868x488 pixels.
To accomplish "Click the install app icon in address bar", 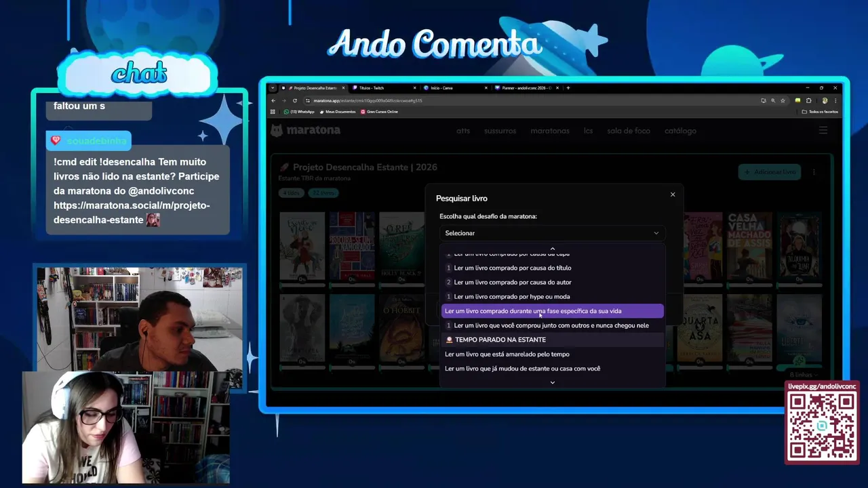I will click(x=764, y=100).
